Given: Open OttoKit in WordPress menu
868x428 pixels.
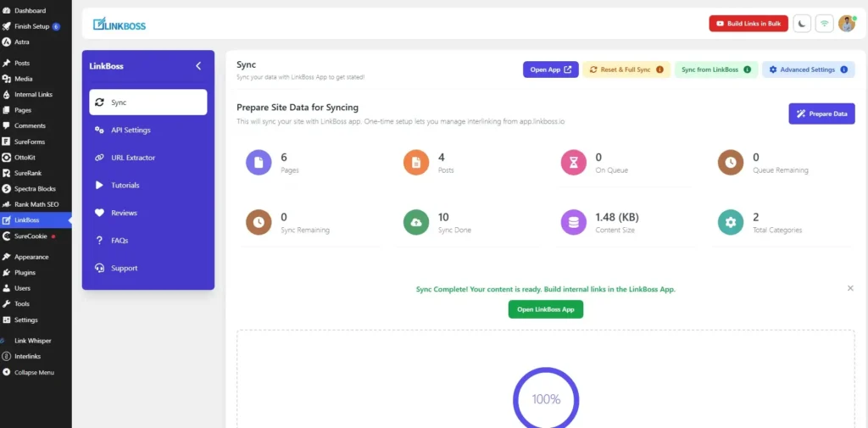Looking at the screenshot, I should pos(36,158).
